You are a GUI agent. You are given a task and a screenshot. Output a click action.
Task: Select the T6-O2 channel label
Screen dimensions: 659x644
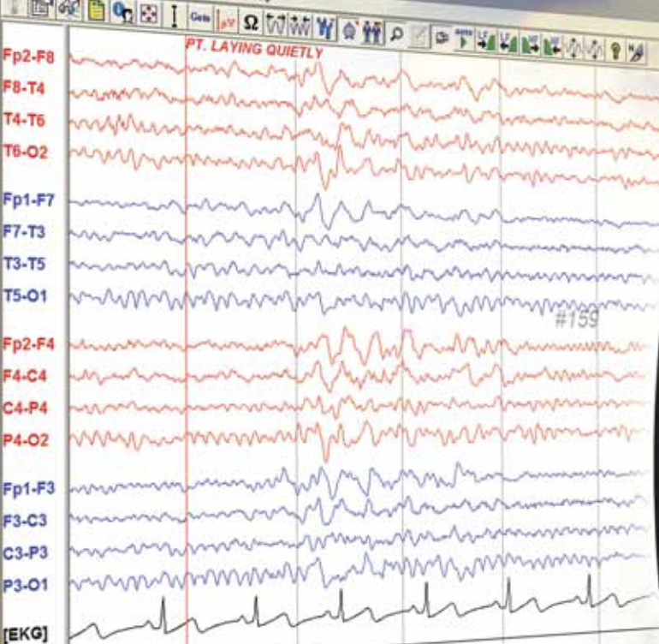25,152
